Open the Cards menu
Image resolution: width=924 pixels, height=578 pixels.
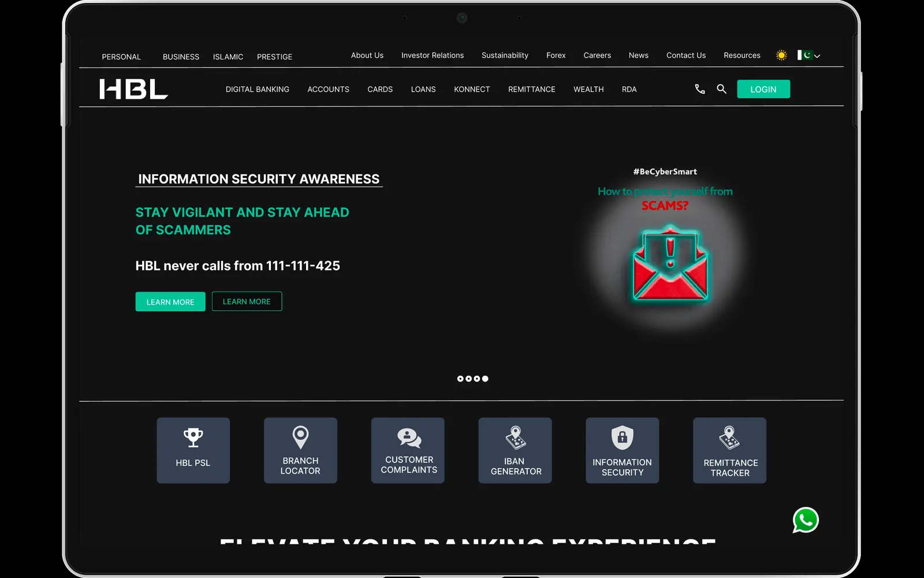(x=380, y=90)
